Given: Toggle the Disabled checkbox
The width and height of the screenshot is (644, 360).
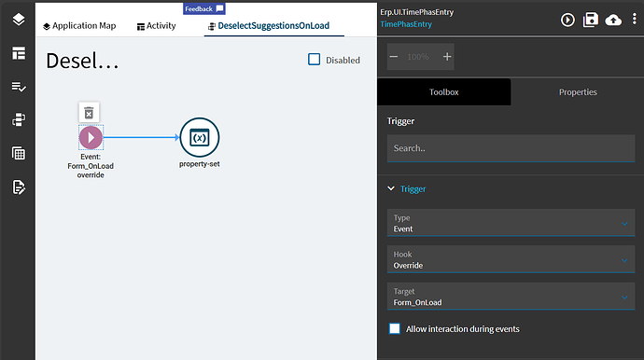Looking at the screenshot, I should pyautogui.click(x=315, y=60).
